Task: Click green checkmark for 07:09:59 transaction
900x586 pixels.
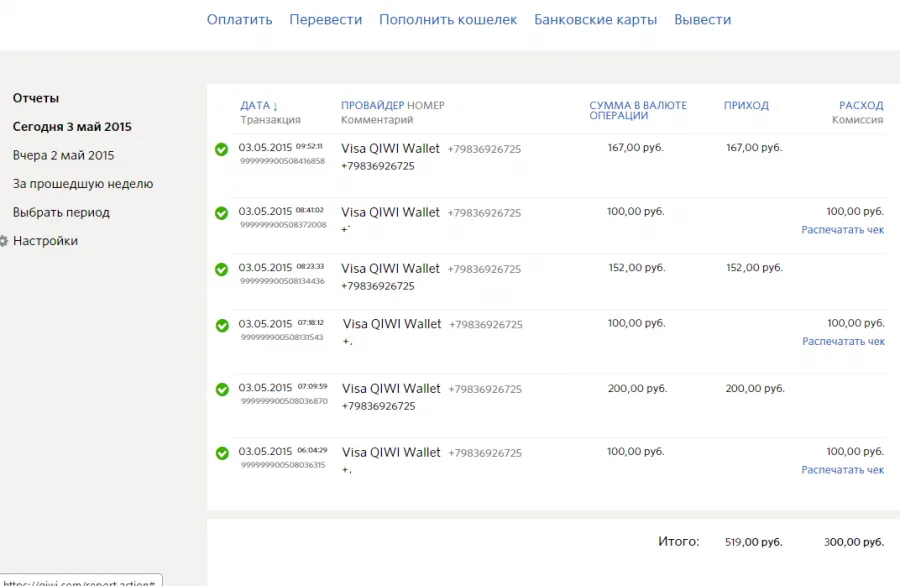Action: [222, 390]
